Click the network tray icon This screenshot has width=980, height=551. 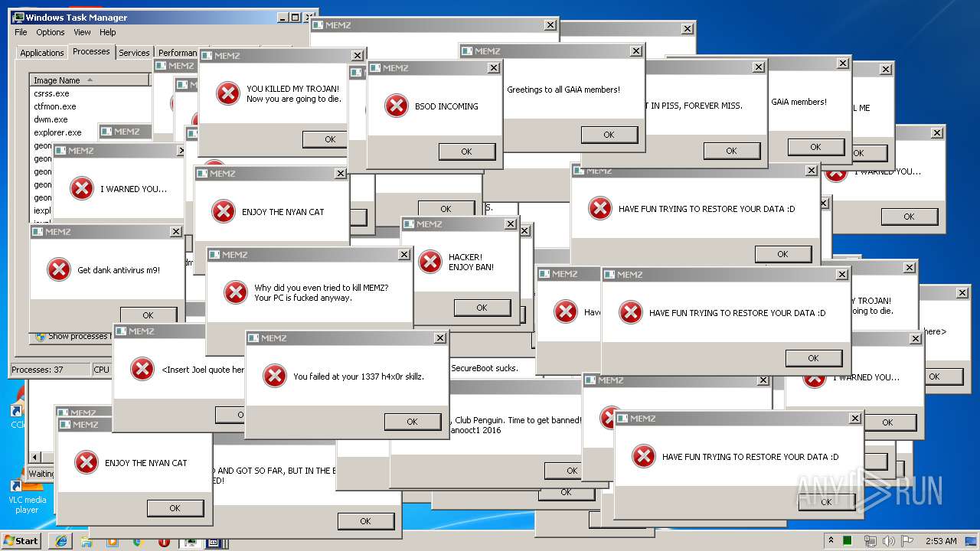coord(870,541)
